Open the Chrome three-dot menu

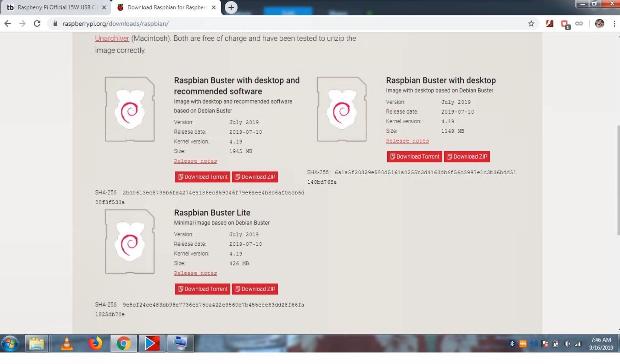click(x=615, y=24)
